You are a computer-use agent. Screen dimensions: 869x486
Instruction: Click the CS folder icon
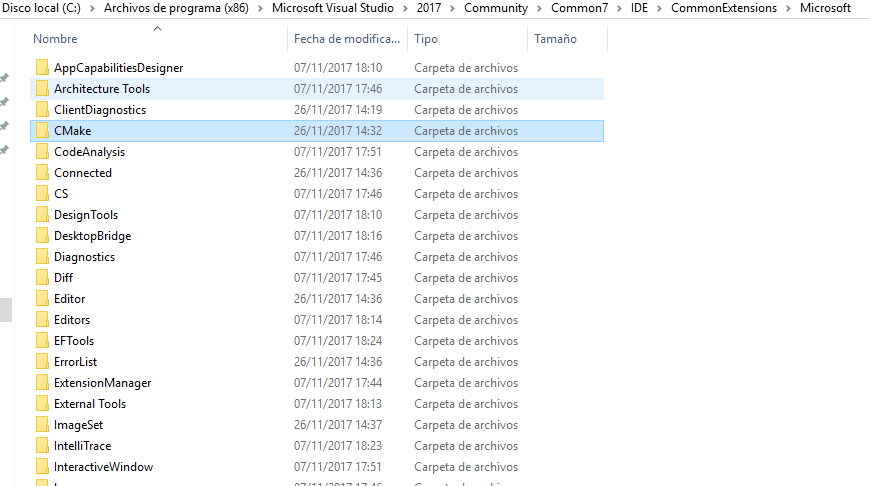coord(42,194)
